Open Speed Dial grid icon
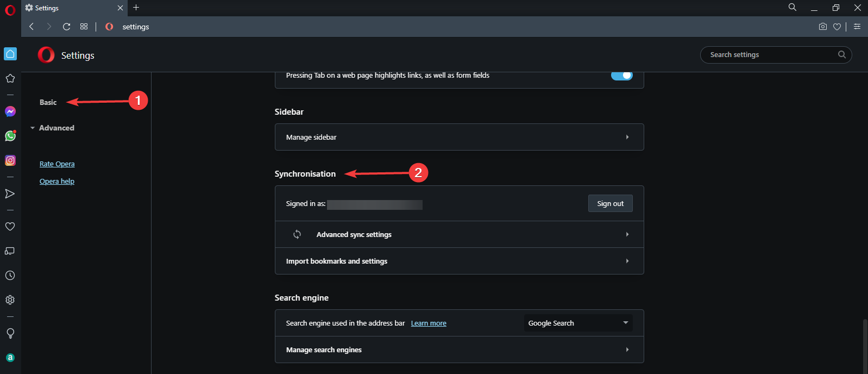This screenshot has width=868, height=374. pos(84,27)
